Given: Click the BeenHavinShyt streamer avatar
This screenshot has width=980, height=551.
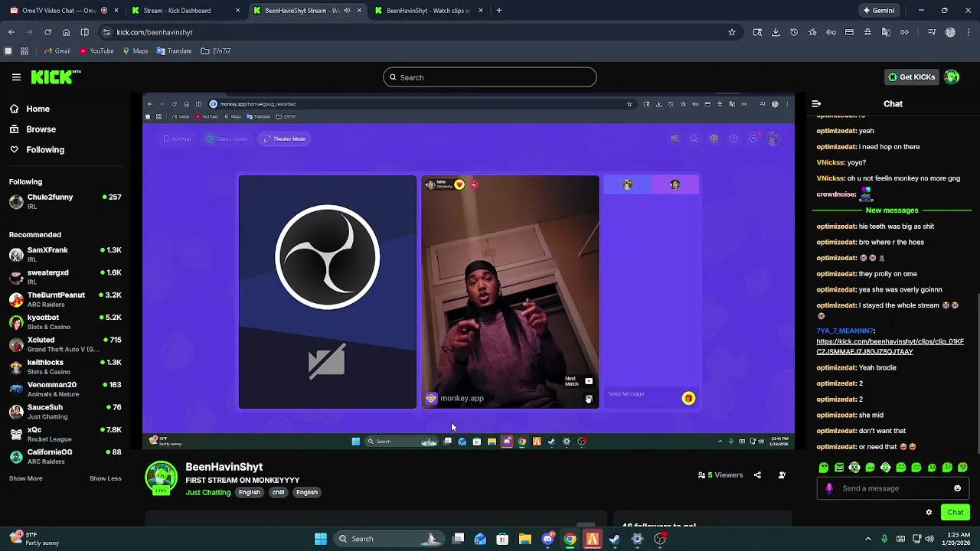Looking at the screenshot, I should [162, 478].
